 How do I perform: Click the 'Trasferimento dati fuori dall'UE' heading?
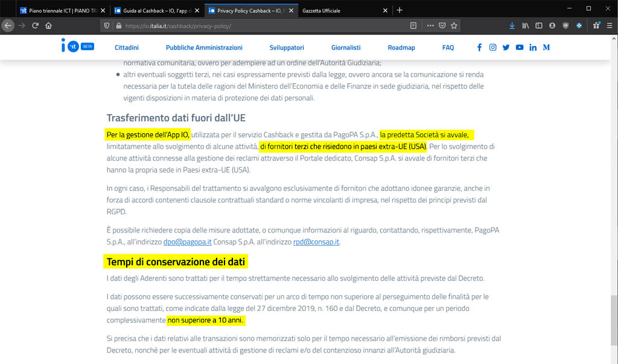[x=176, y=118]
